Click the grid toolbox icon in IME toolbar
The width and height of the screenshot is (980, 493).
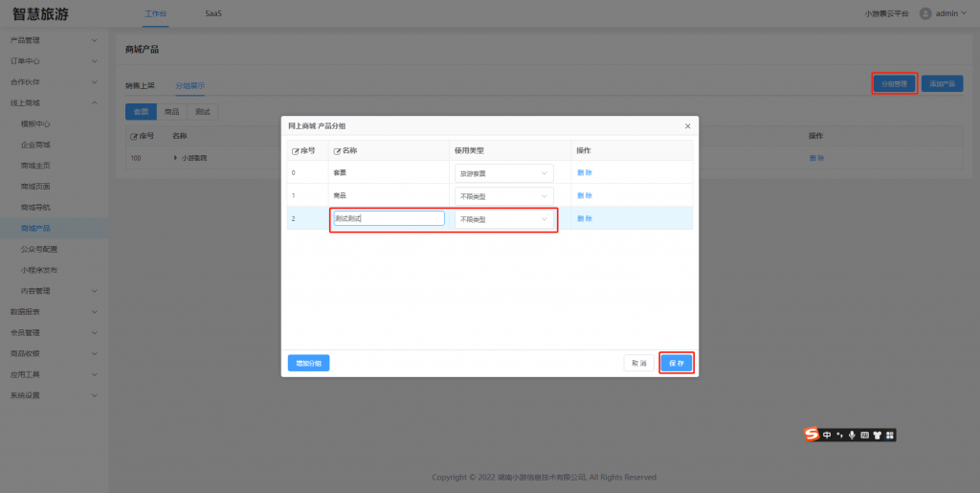tap(889, 435)
